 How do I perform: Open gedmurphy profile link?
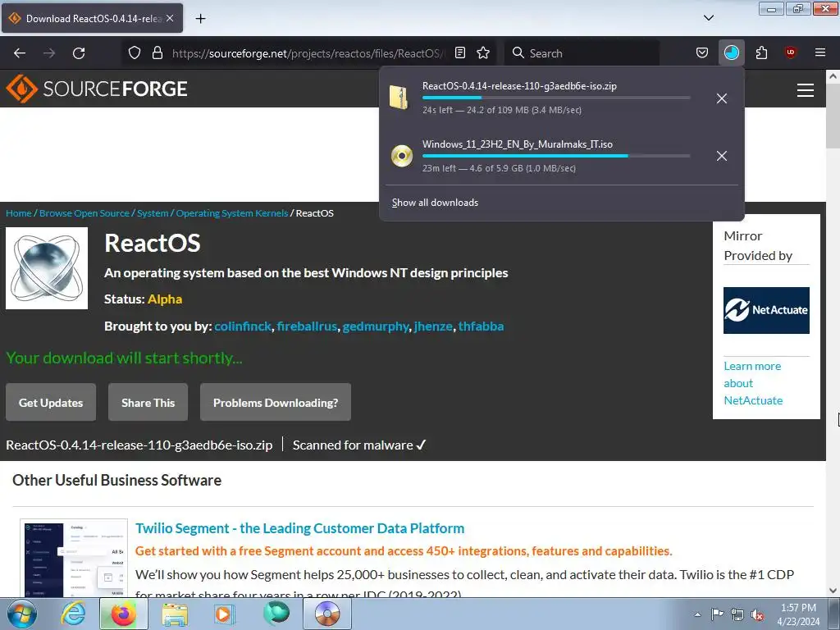tap(376, 326)
